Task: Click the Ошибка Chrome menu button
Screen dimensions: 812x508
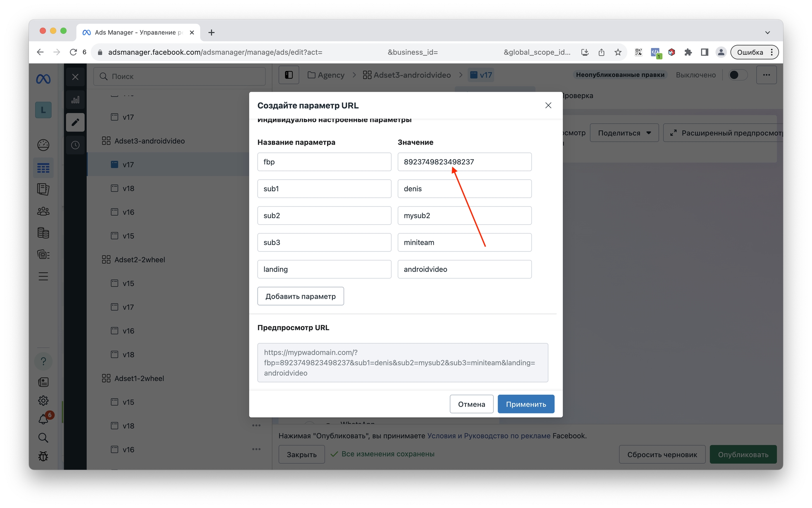Action: [x=754, y=52]
